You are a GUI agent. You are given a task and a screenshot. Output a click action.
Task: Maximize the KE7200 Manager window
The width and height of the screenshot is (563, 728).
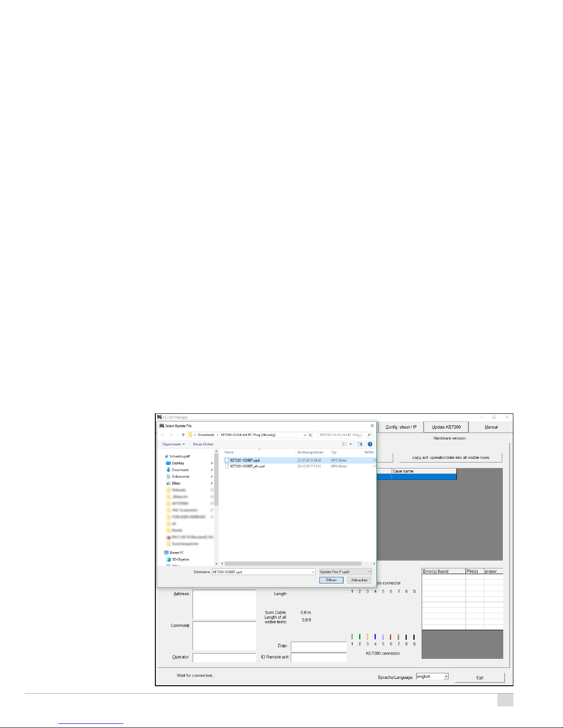(x=494, y=417)
